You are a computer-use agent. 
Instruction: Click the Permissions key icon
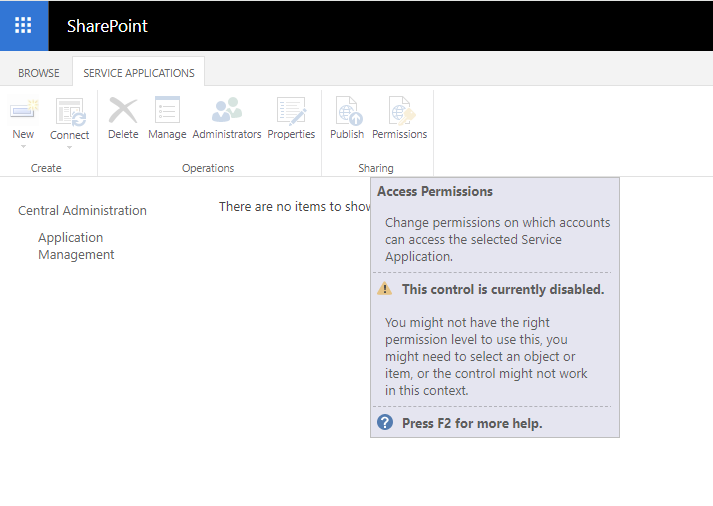(x=402, y=110)
